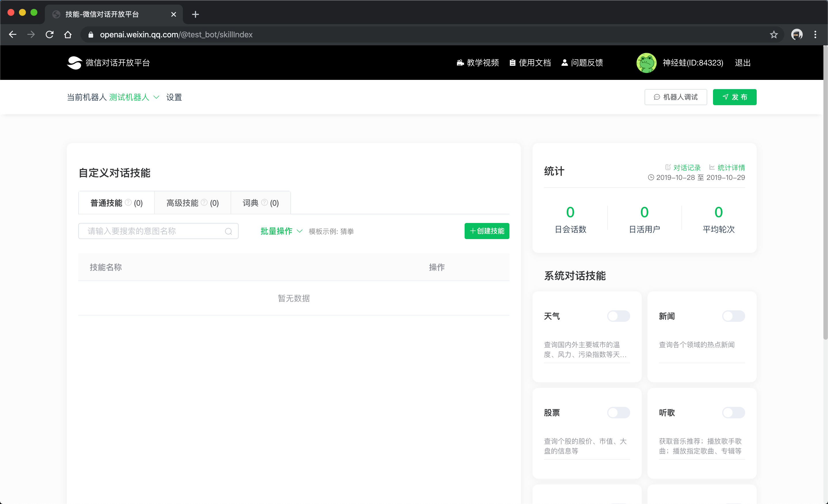Image resolution: width=828 pixels, height=504 pixels.
Task: Click help icon next to 普通技能
Action: pos(128,203)
